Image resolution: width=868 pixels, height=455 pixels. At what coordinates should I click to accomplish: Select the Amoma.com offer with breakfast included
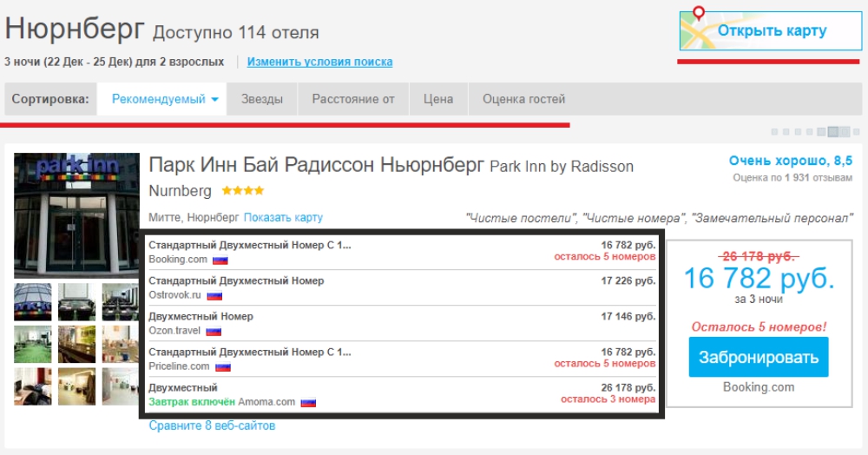[x=402, y=395]
